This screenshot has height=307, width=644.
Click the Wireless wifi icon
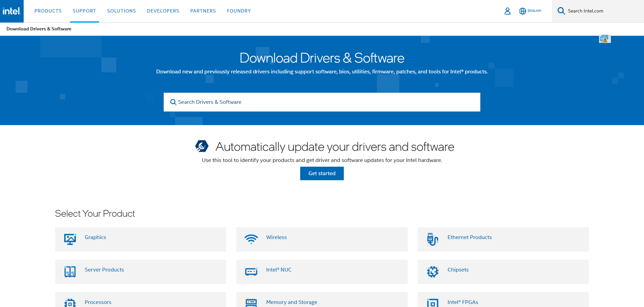click(251, 239)
